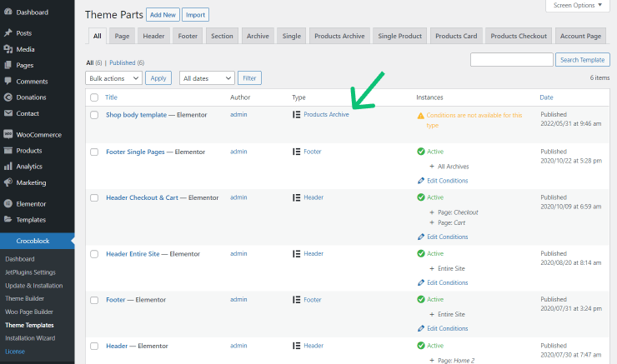The height and width of the screenshot is (364, 617).
Task: Click the Filter button
Action: coord(249,77)
